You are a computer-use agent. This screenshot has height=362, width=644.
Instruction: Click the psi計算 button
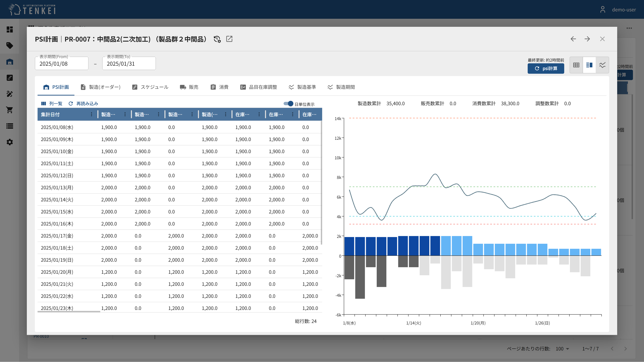[546, 69]
